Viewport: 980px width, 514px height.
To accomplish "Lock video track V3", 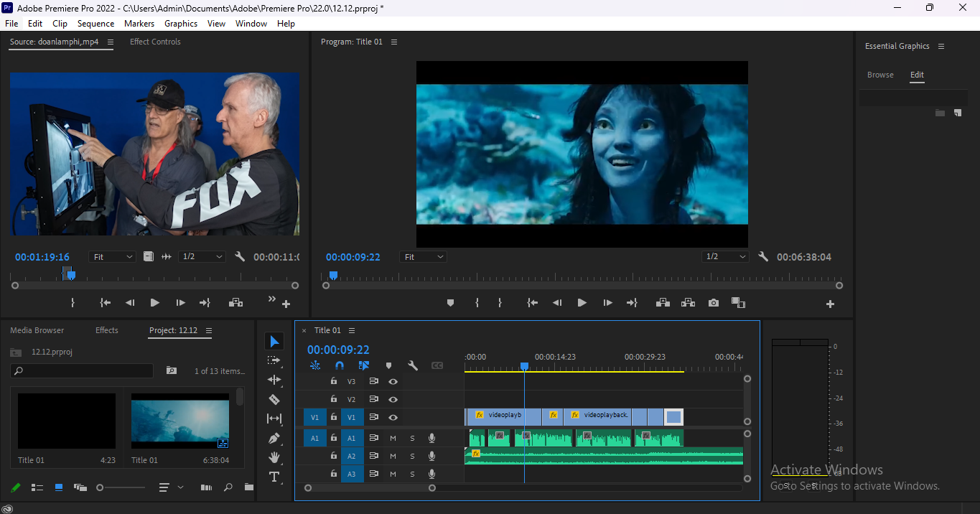I will click(x=333, y=381).
